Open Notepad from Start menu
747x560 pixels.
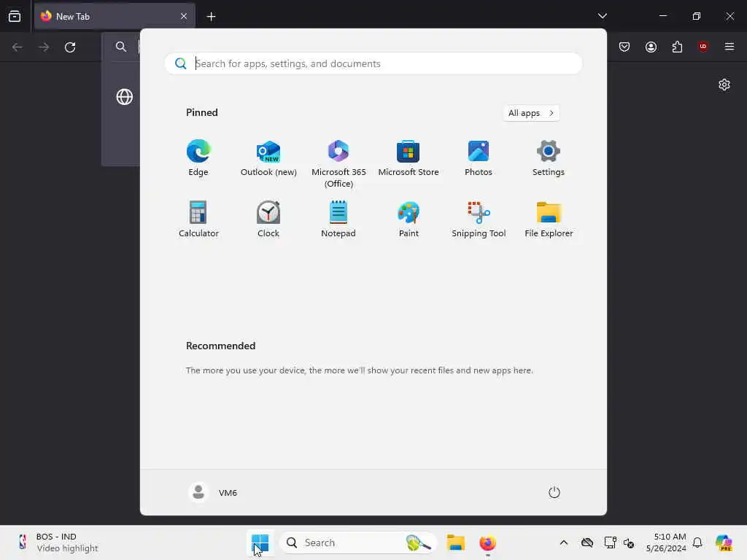[x=338, y=219]
